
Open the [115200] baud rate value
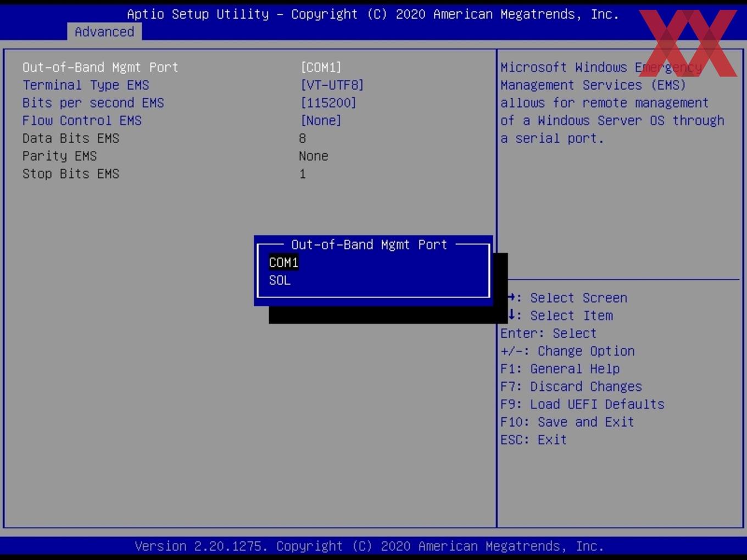(x=328, y=103)
